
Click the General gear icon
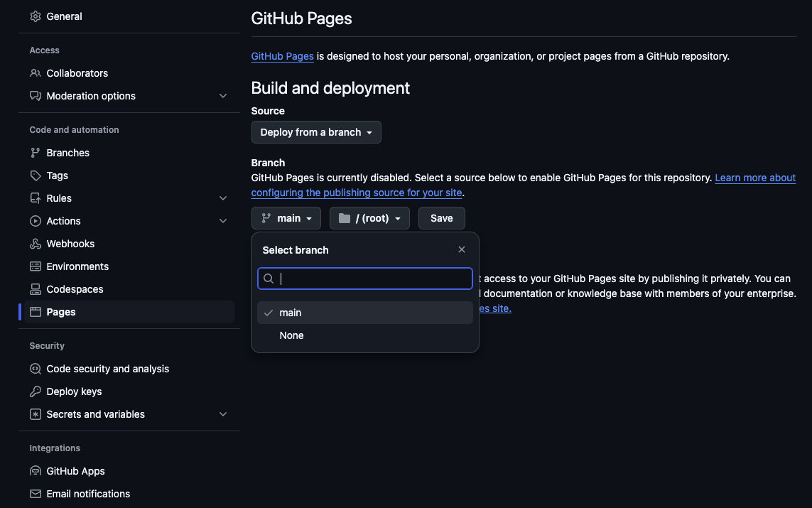pyautogui.click(x=36, y=16)
